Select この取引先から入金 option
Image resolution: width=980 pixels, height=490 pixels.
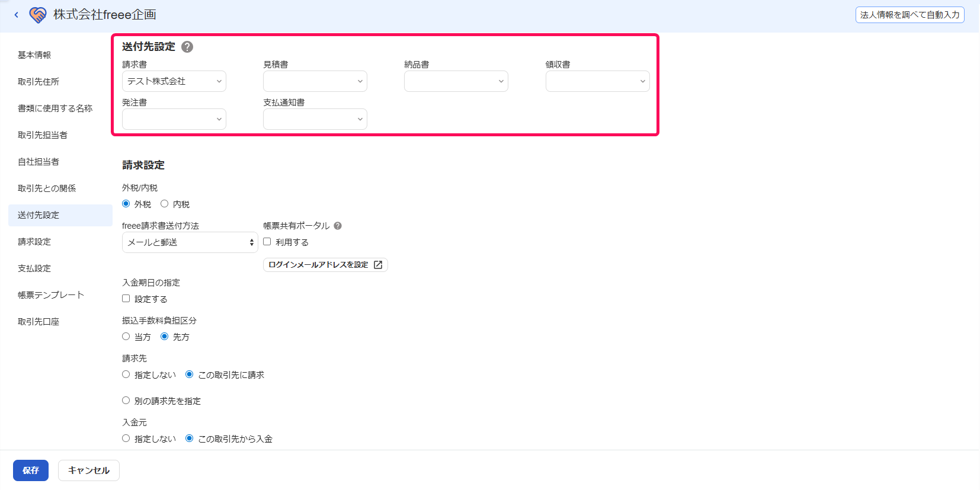click(190, 438)
